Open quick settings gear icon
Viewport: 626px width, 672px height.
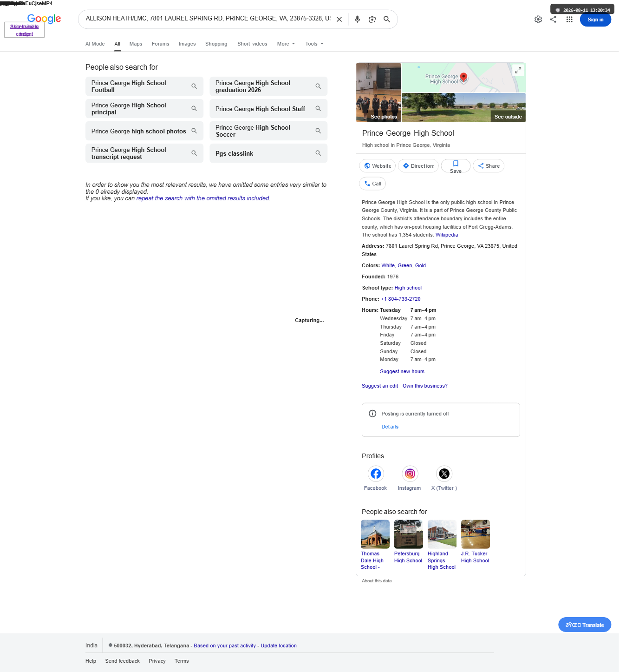[538, 20]
